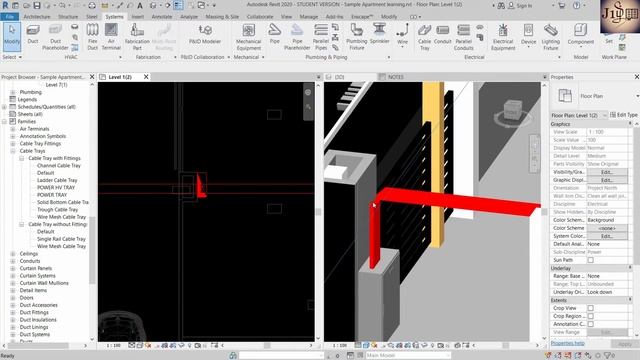This screenshot has width=640, height=360.
Task: Open the Floor Plan: Level 1(2) instance dropdown
Action: coord(578,116)
